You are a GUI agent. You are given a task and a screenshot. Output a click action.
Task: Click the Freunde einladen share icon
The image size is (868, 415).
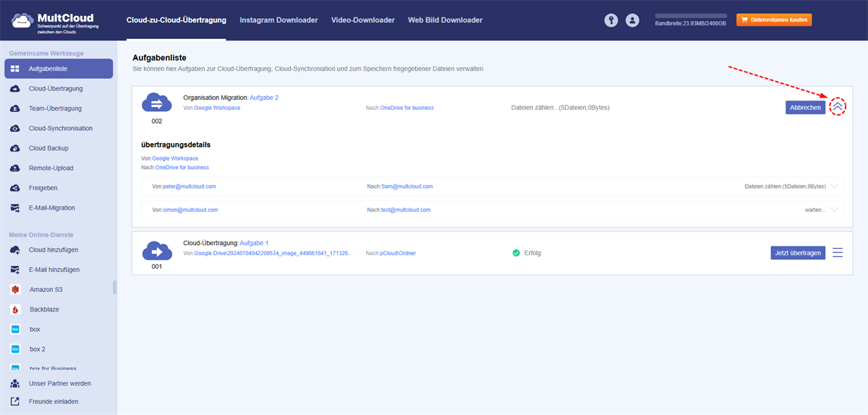click(15, 401)
